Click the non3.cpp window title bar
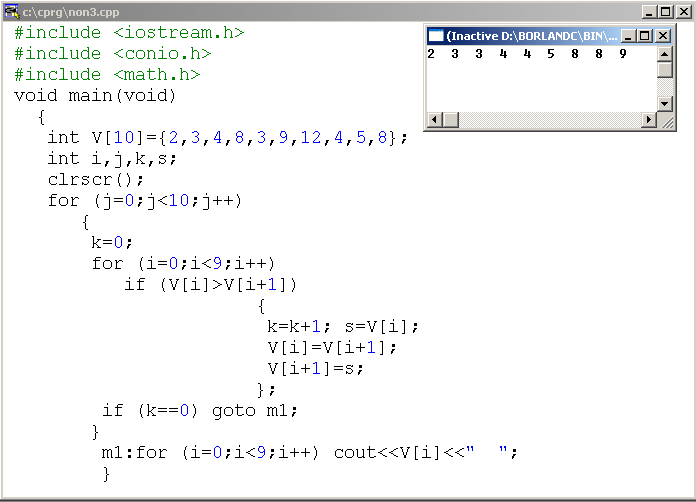The height and width of the screenshot is (502, 696). coord(348,12)
